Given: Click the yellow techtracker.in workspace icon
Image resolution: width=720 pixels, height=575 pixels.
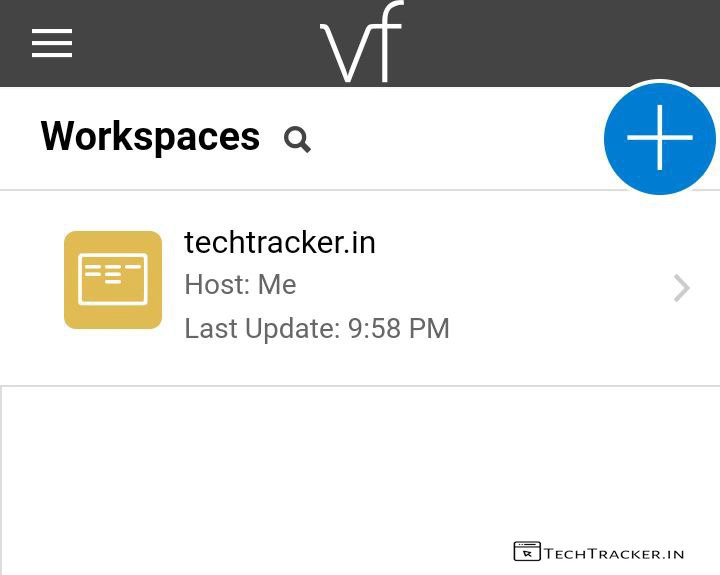Looking at the screenshot, I should point(113,280).
